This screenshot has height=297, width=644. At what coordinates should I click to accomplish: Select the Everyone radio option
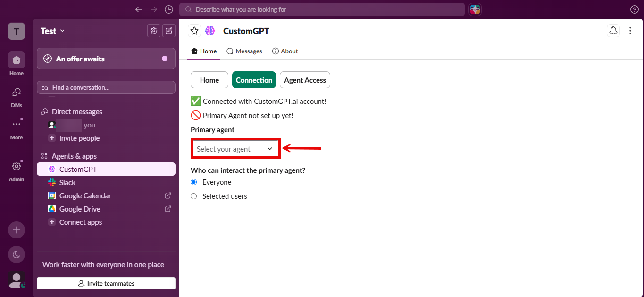[193, 182]
